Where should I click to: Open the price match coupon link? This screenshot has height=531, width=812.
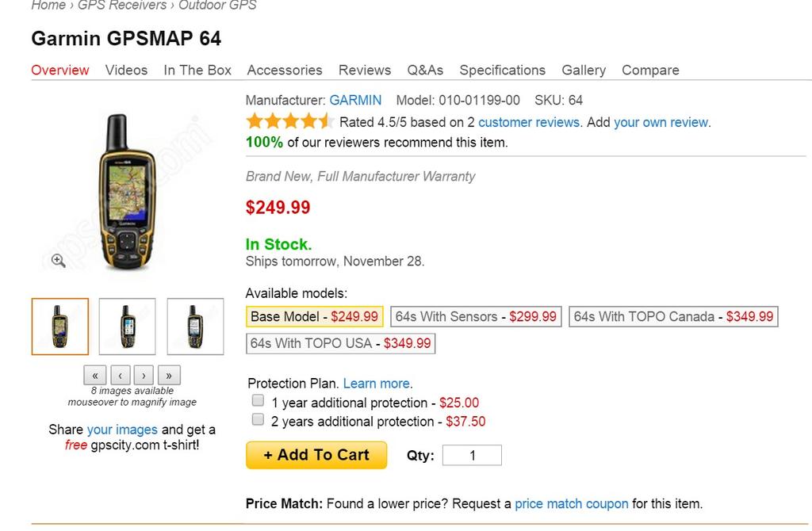point(571,503)
